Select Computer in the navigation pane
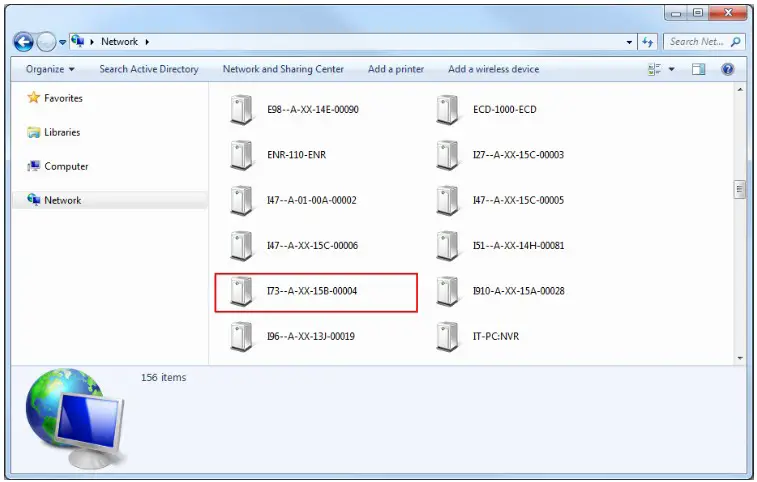This screenshot has height=482, width=757. tap(66, 166)
